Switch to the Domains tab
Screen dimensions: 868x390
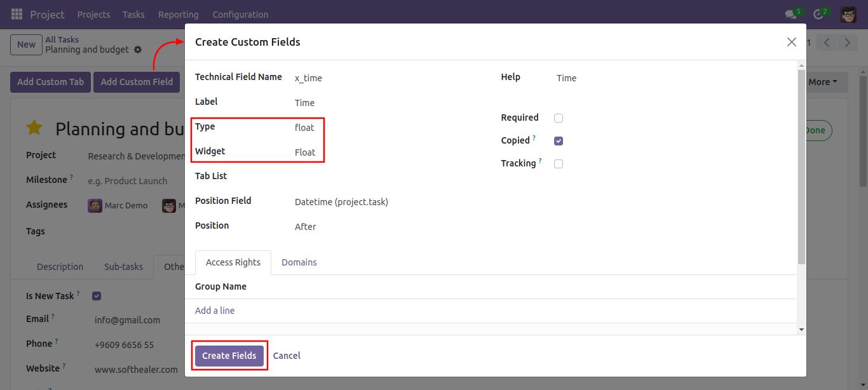299,262
